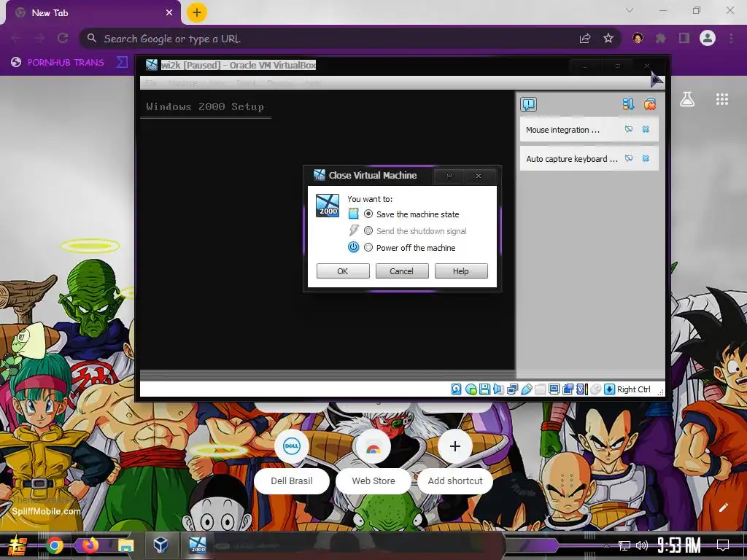Open the Web Store shortcut
Viewport: 747px width, 560px height.
[373, 462]
